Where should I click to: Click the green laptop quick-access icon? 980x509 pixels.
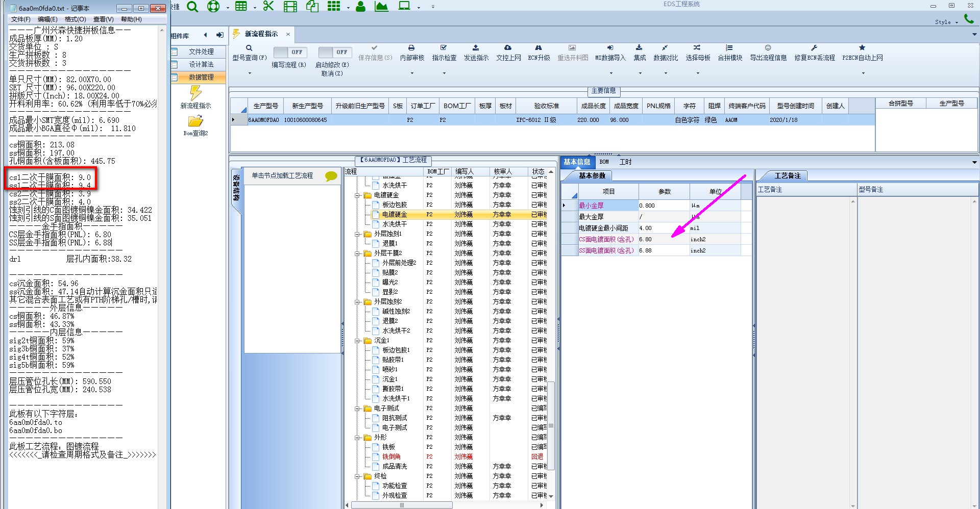(404, 6)
